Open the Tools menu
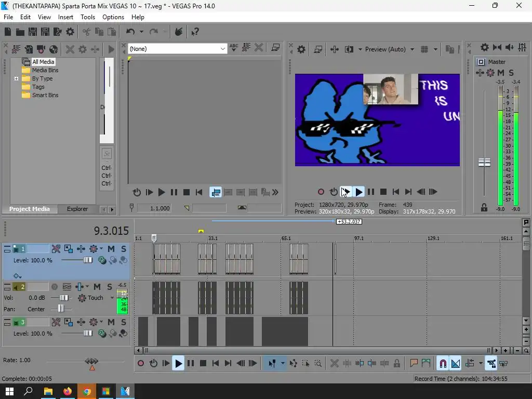532x399 pixels. [x=87, y=17]
